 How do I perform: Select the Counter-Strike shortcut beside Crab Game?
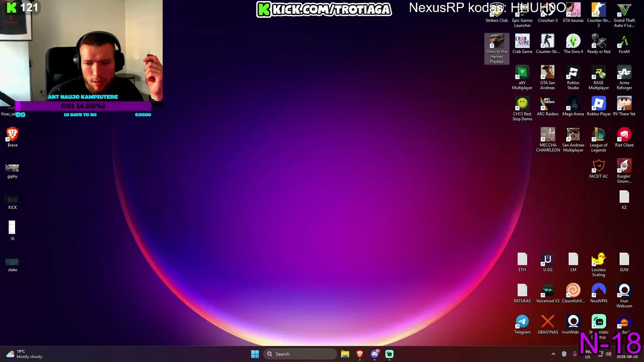[x=548, y=44]
